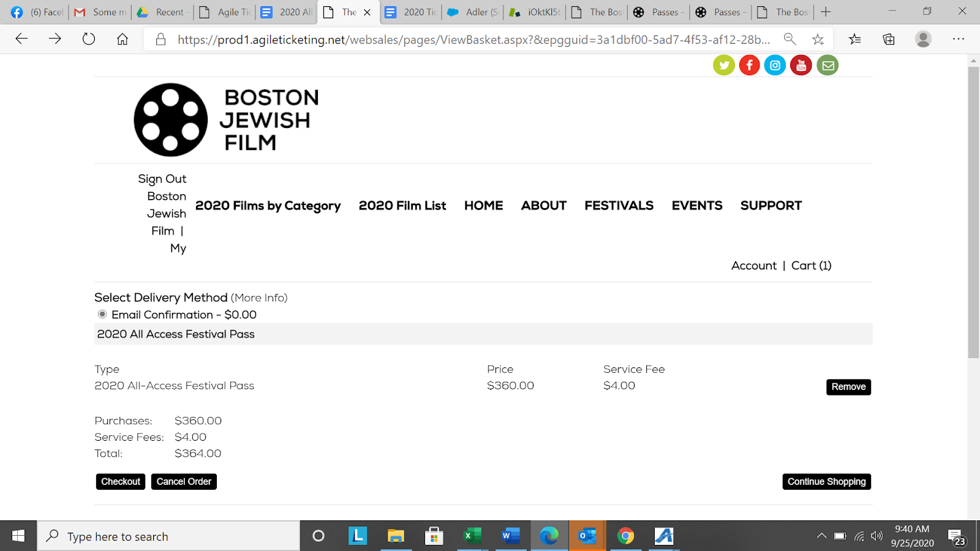980x551 pixels.
Task: Open the Facebook social icon on the page
Action: coord(749,65)
